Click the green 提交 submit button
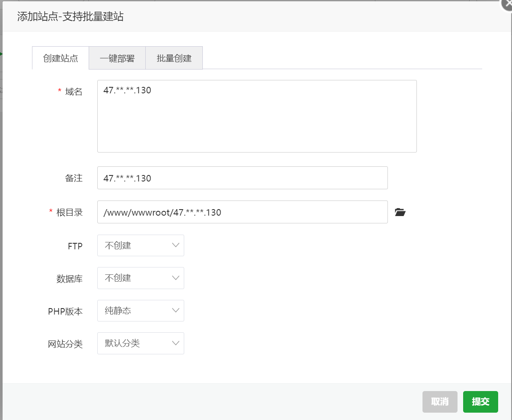The width and height of the screenshot is (512, 420). [x=481, y=402]
